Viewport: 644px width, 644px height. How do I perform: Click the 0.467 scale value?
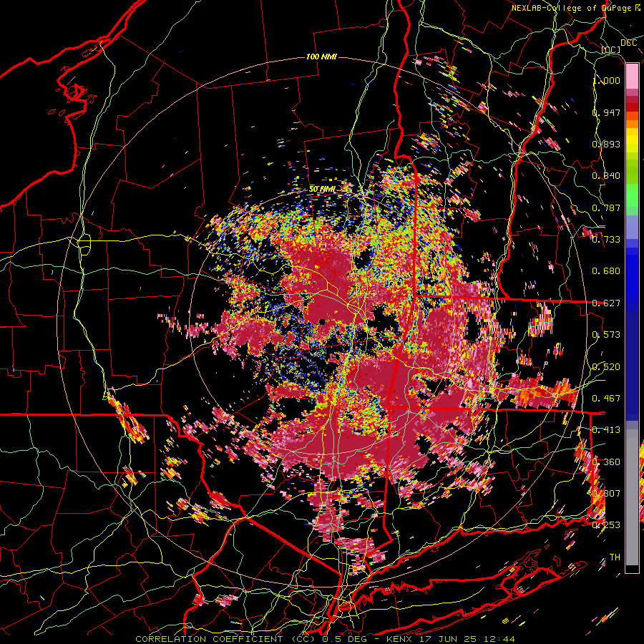coord(606,399)
